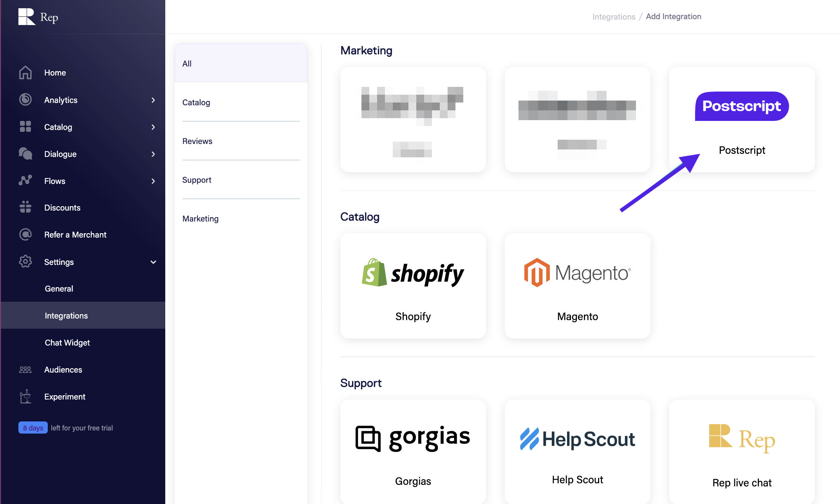Select the Home icon in sidebar
This screenshot has height=504, width=840.
25,72
